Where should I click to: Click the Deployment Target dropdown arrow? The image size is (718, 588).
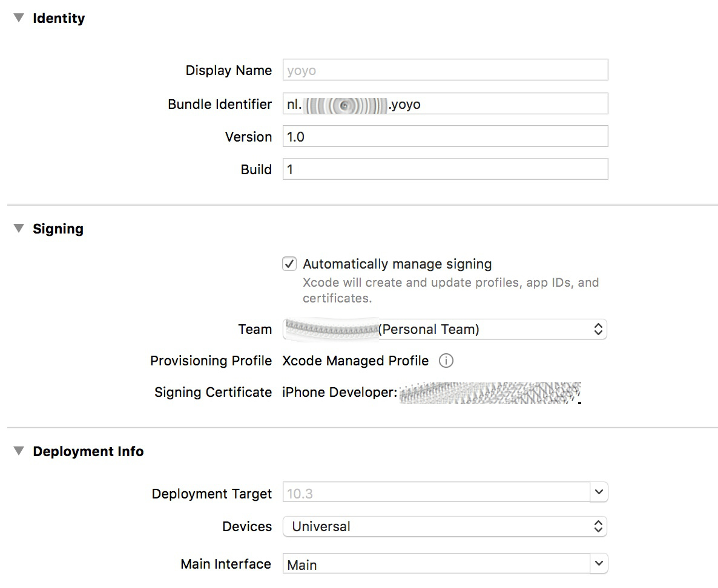[599, 492]
